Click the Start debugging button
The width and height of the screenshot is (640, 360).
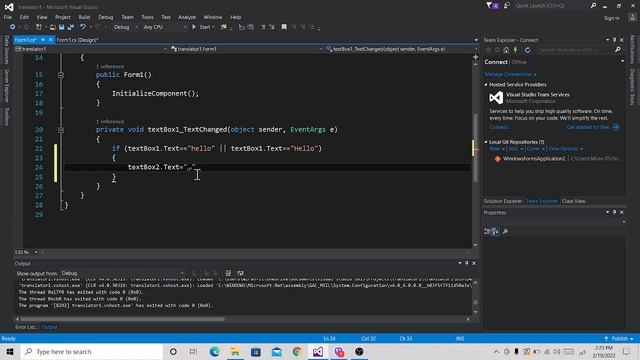pos(203,27)
